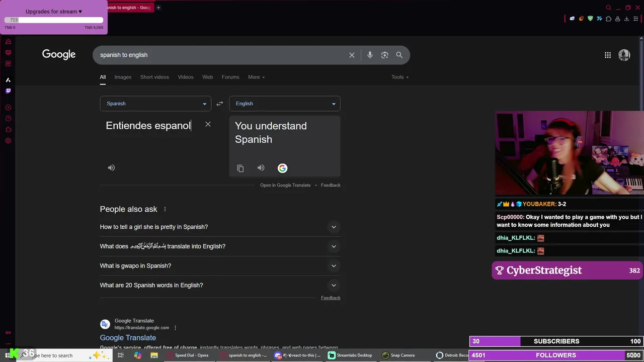
Task: Click the Google search input field
Action: tap(221, 55)
